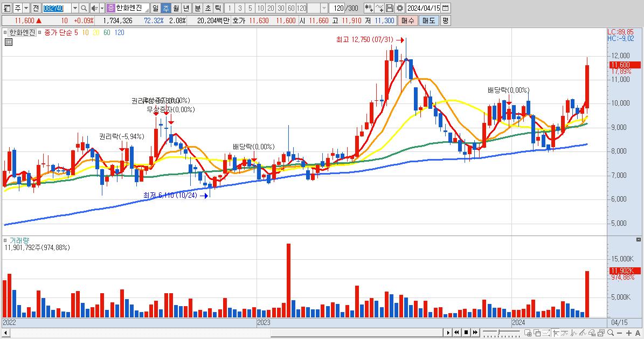Open the stock code history dropdown
This screenshot has height=339, width=644.
point(75,8)
